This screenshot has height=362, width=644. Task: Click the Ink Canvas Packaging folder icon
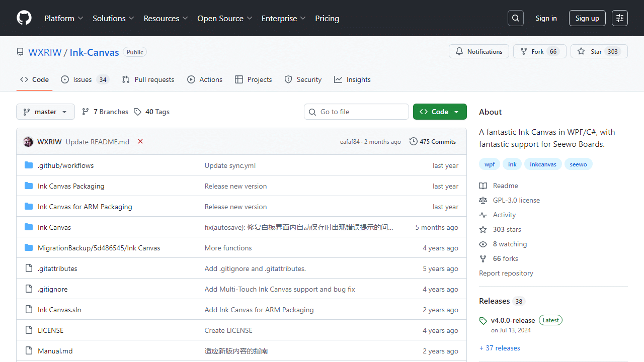(x=29, y=186)
